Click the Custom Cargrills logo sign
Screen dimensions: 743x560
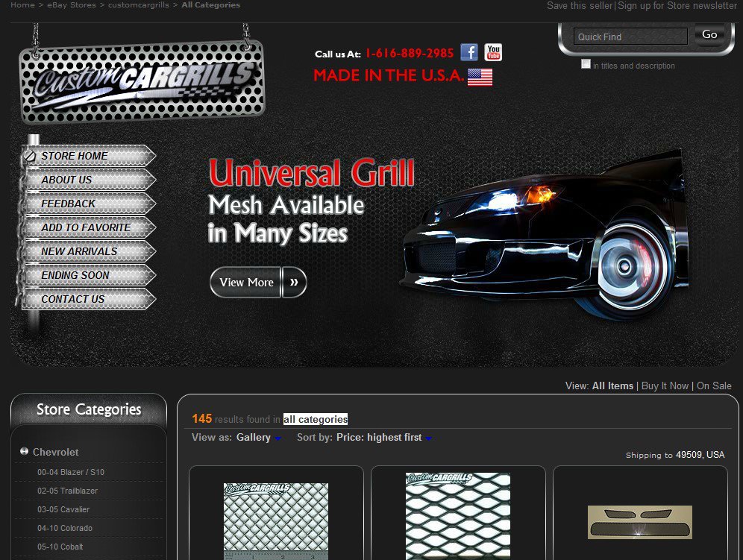coord(142,81)
